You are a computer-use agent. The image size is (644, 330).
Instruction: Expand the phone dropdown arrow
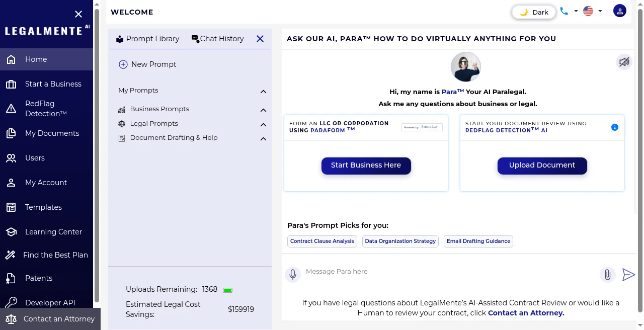[576, 11]
